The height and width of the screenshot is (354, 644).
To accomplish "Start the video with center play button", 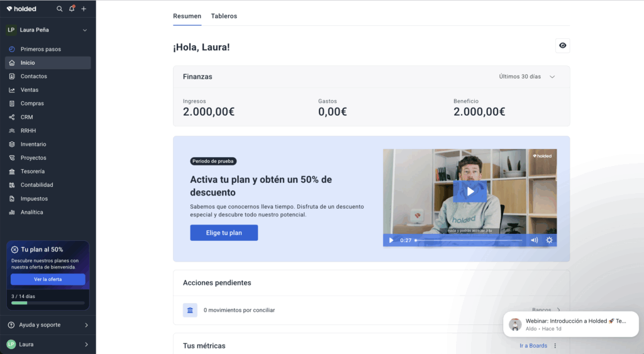I will (470, 191).
